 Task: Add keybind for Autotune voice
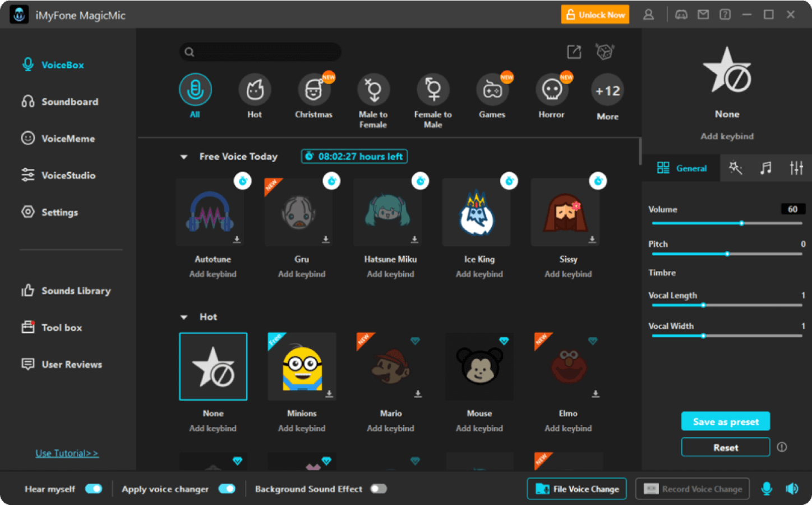[213, 274]
